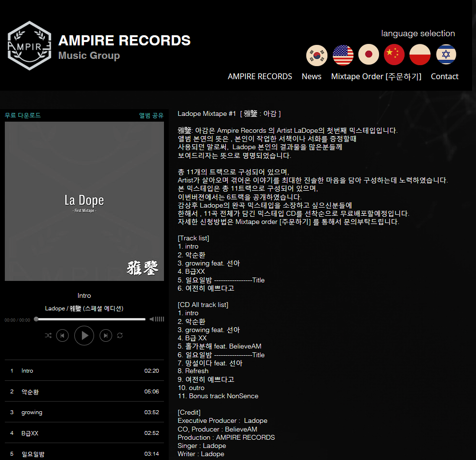Click the 무료 다운로드 link

coord(23,115)
